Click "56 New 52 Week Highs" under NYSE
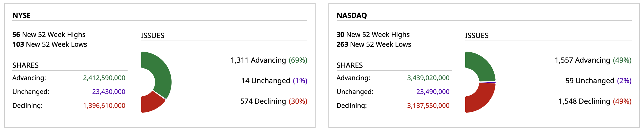644x133 pixels. tap(49, 34)
